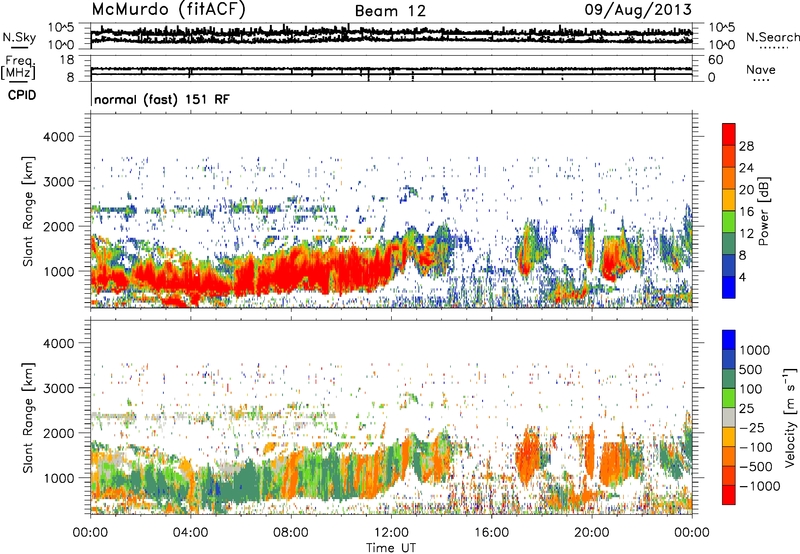Screen dimensions: 800x554
Task: Click the 'Time UT' axis title
Action: [x=391, y=548]
